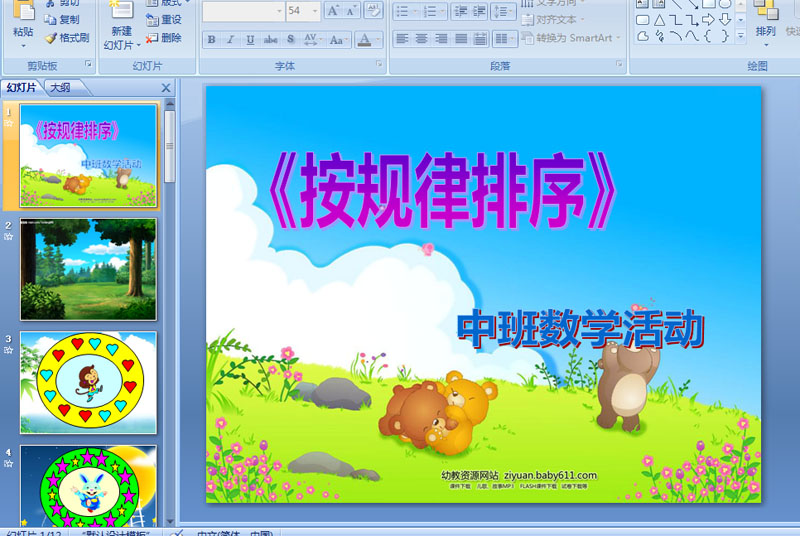Open the Align Text (对齐文本) menu
Image resolution: width=800 pixels, height=536 pixels.
point(553,20)
